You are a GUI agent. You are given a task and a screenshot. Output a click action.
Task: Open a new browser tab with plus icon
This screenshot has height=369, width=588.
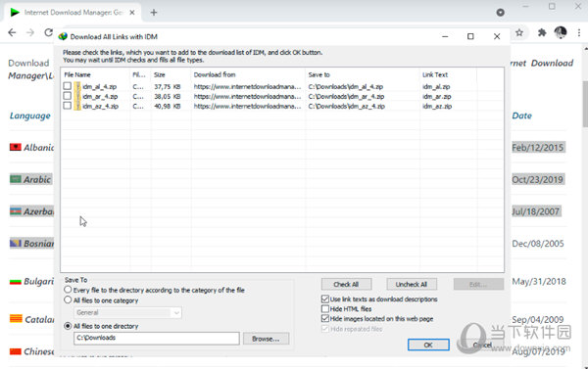[x=154, y=13]
